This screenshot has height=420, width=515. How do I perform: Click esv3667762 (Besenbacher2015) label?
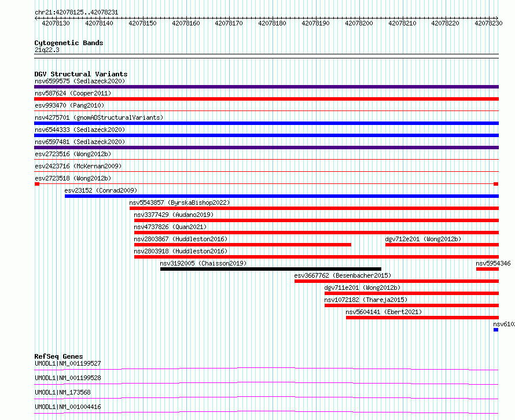click(x=343, y=275)
